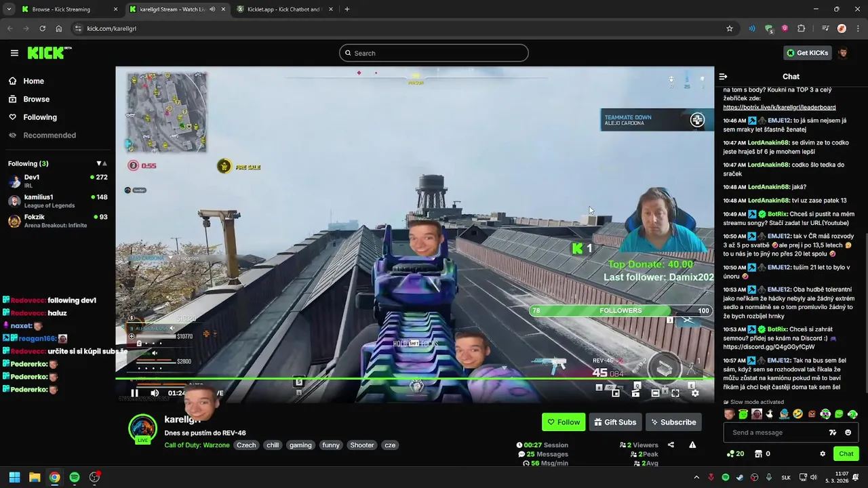The width and height of the screenshot is (868, 488).
Task: Click the Follow button
Action: tap(564, 422)
